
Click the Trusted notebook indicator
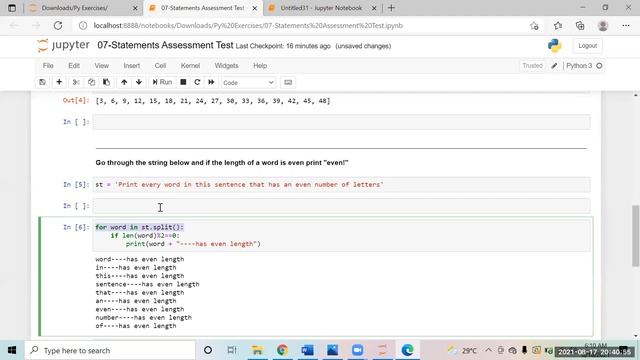coord(532,66)
